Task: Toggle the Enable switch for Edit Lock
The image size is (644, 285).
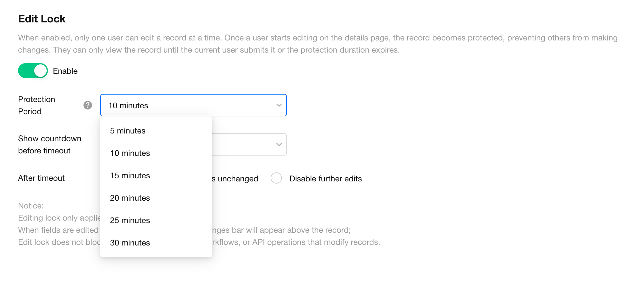Action: click(x=33, y=71)
